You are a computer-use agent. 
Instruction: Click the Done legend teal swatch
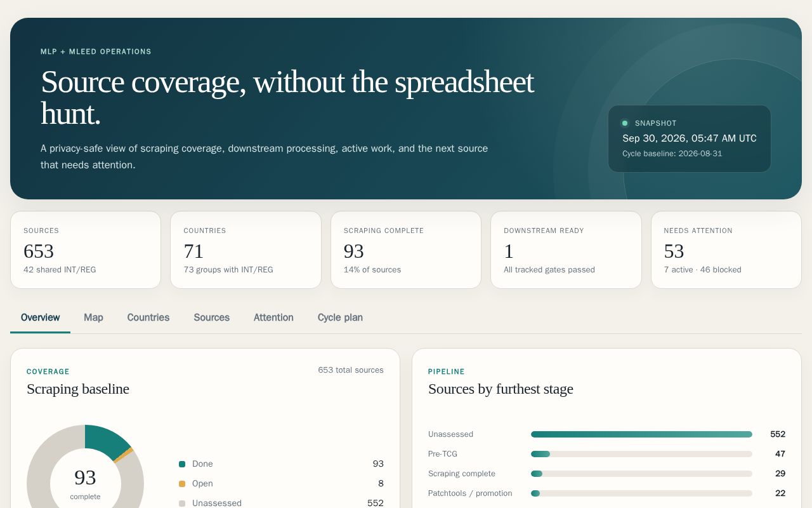[x=182, y=464]
